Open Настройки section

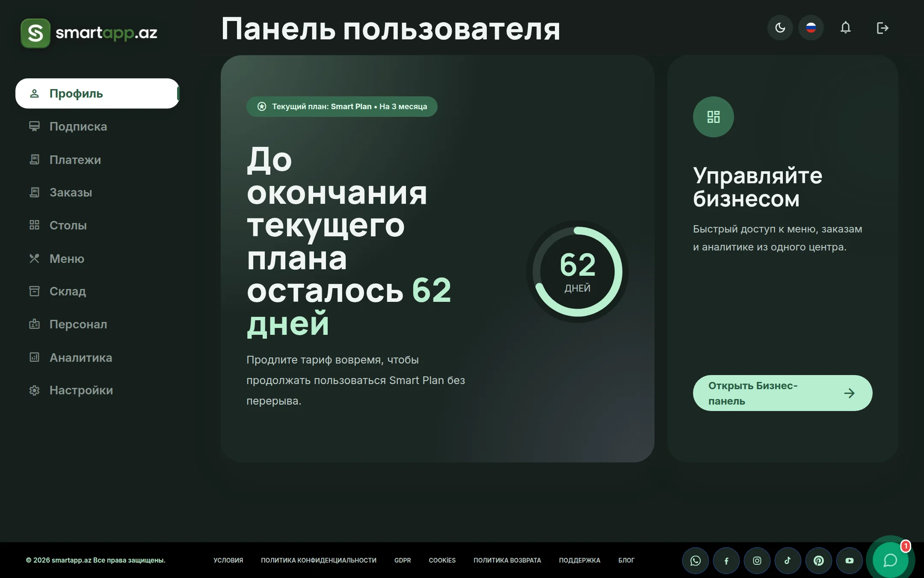[98, 390]
